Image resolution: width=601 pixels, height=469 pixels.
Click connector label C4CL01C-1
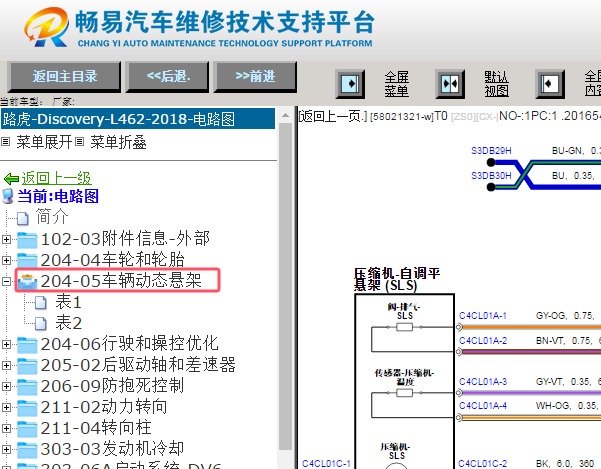tap(326, 463)
